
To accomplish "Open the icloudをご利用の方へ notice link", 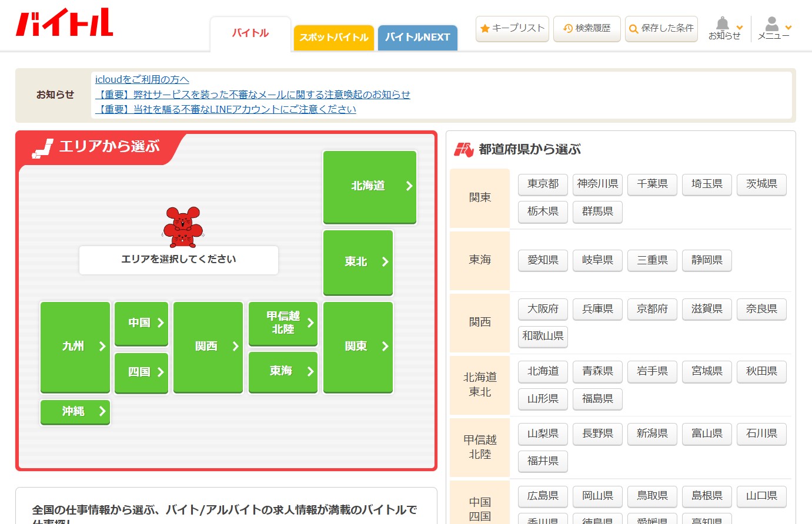I will [x=142, y=79].
